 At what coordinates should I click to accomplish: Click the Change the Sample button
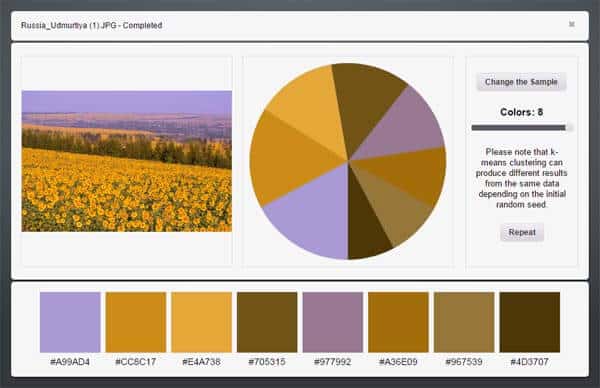521,82
